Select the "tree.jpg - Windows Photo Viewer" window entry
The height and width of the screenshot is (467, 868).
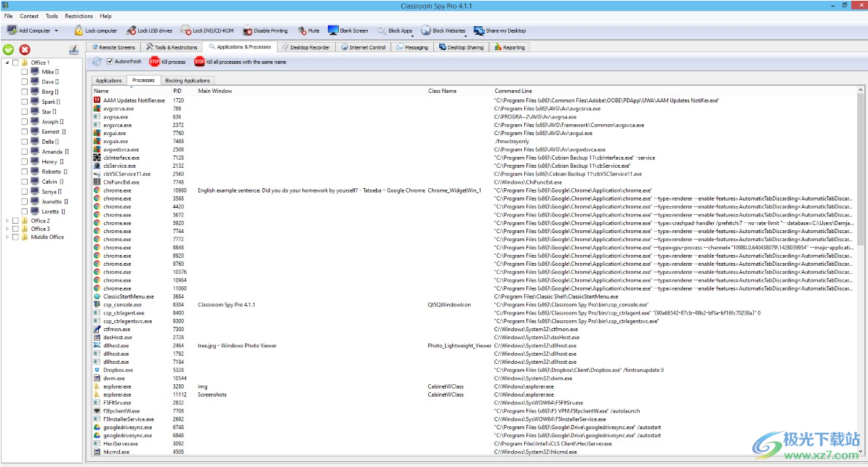[237, 346]
